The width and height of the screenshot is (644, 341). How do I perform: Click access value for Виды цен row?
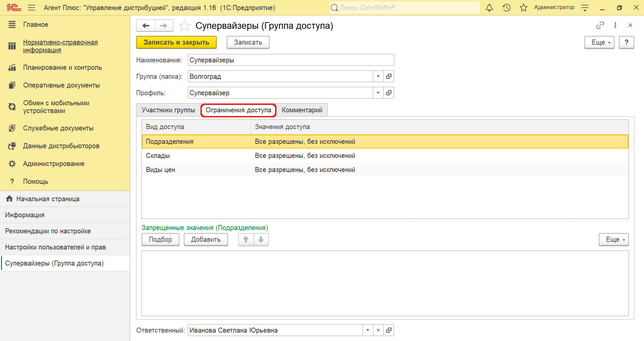[305, 170]
